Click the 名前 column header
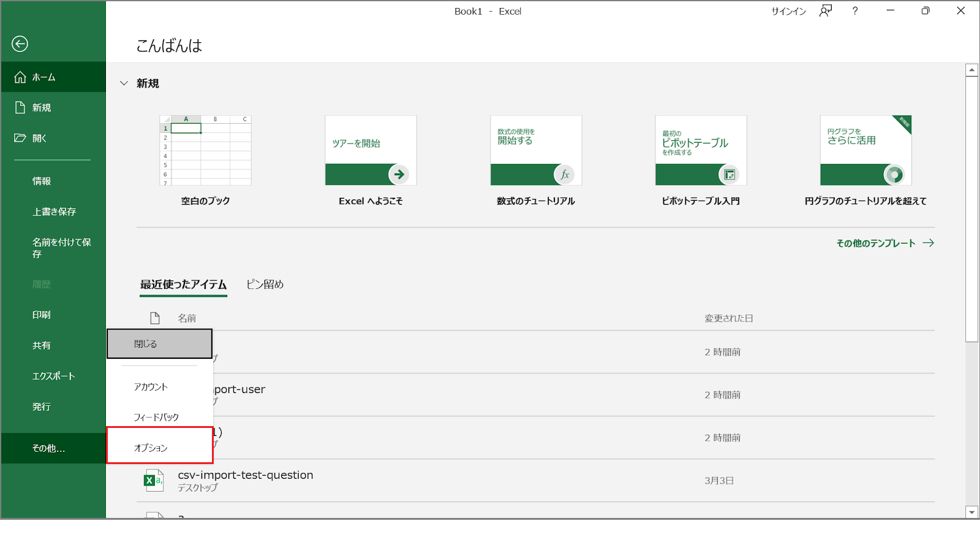The width and height of the screenshot is (980, 551). (x=187, y=318)
